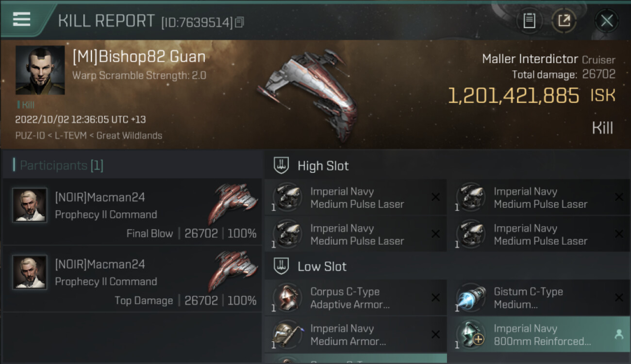This screenshot has height=364, width=631.
Task: Open Corpus C-Type Adaptive Armor module
Action: 356,298
